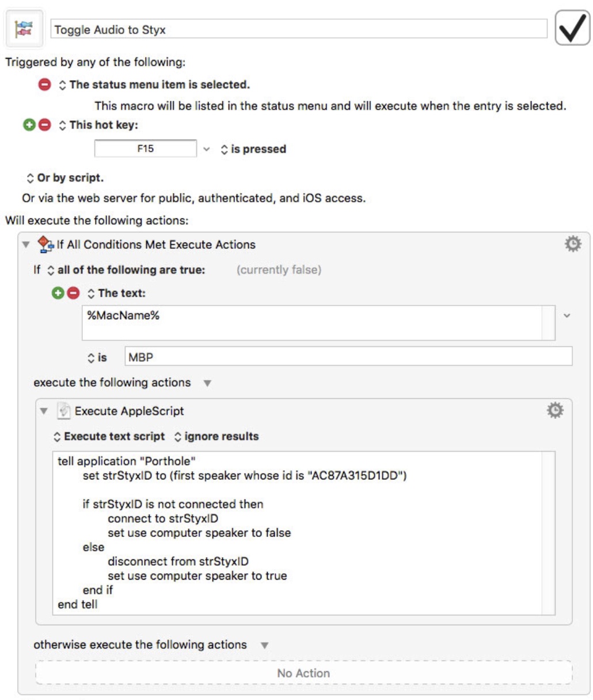Change the 'is pressed' popup option
This screenshot has width=593, height=700.
tap(253, 149)
